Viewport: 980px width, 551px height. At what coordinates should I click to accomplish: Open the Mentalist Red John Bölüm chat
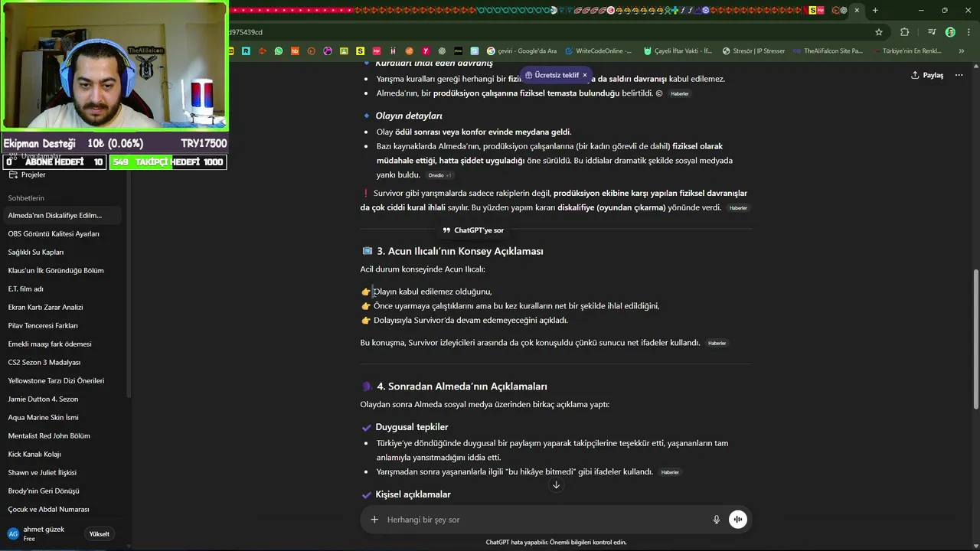pyautogui.click(x=61, y=435)
